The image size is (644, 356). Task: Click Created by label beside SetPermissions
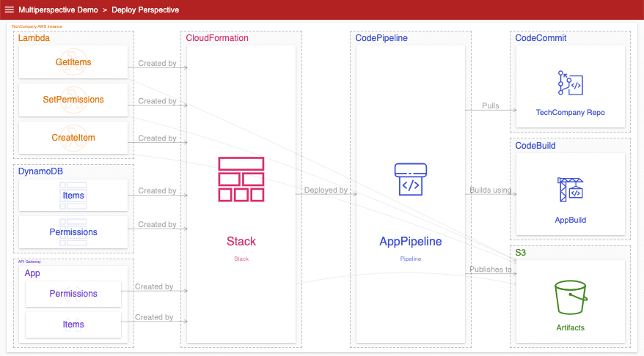point(157,101)
